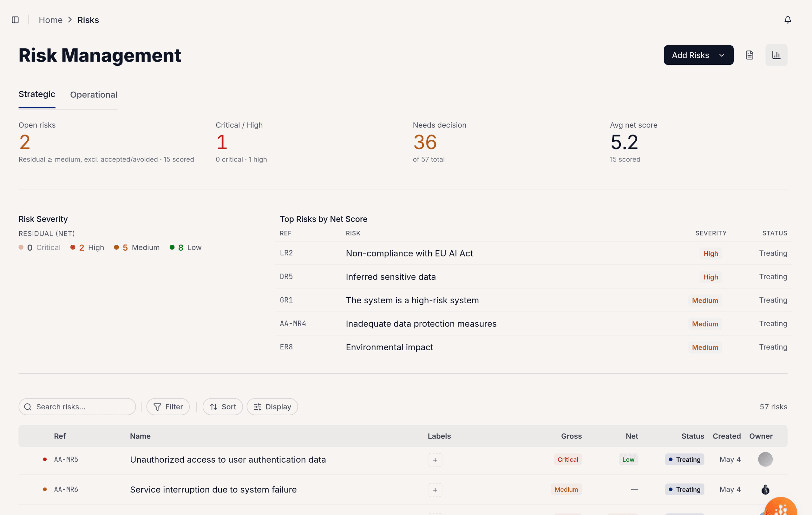Open the notifications bell
Viewport: 812px width, 515px height.
coord(787,20)
